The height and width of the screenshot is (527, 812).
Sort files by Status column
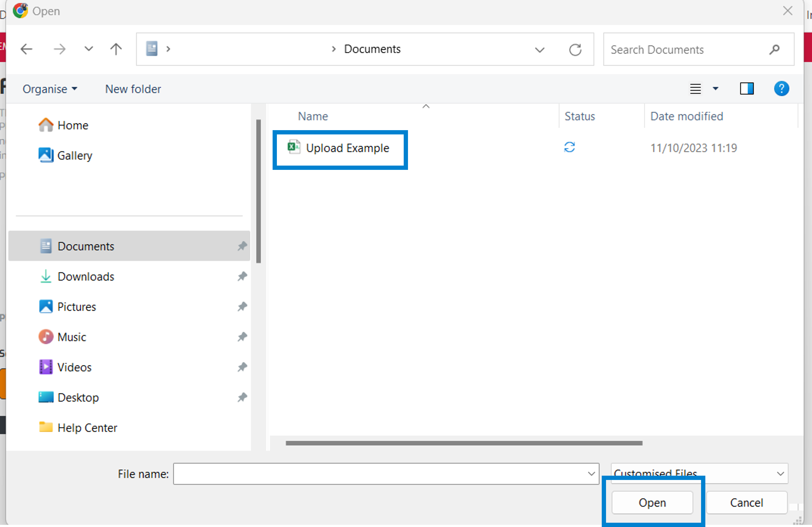[580, 116]
